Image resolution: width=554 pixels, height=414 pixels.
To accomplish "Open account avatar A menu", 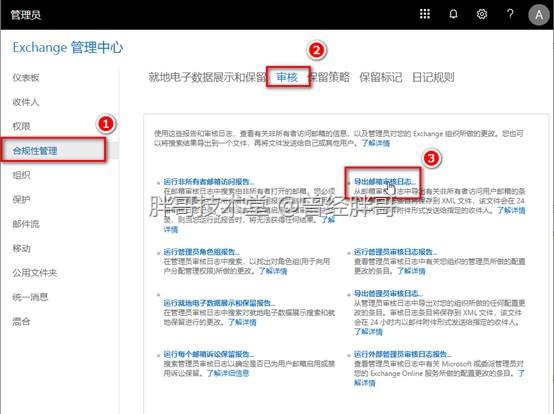I will [539, 15].
